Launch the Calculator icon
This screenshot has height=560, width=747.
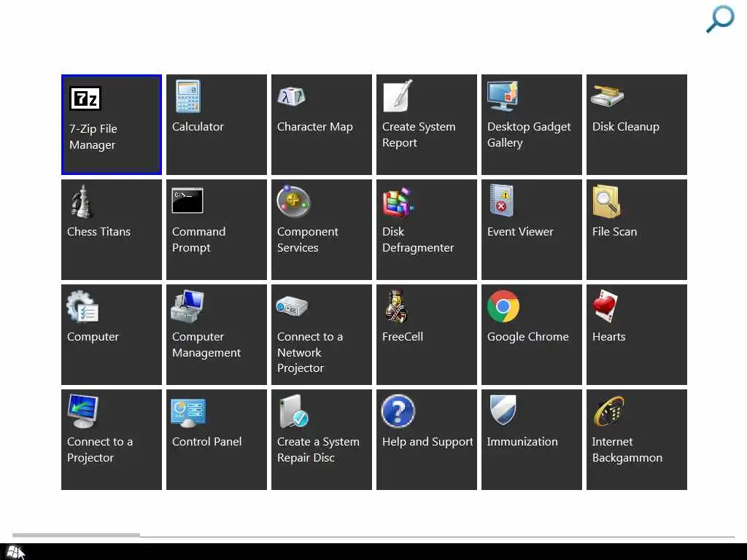click(x=187, y=96)
